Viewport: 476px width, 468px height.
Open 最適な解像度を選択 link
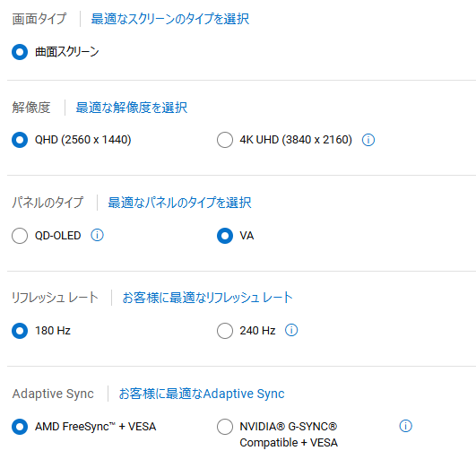(x=132, y=108)
